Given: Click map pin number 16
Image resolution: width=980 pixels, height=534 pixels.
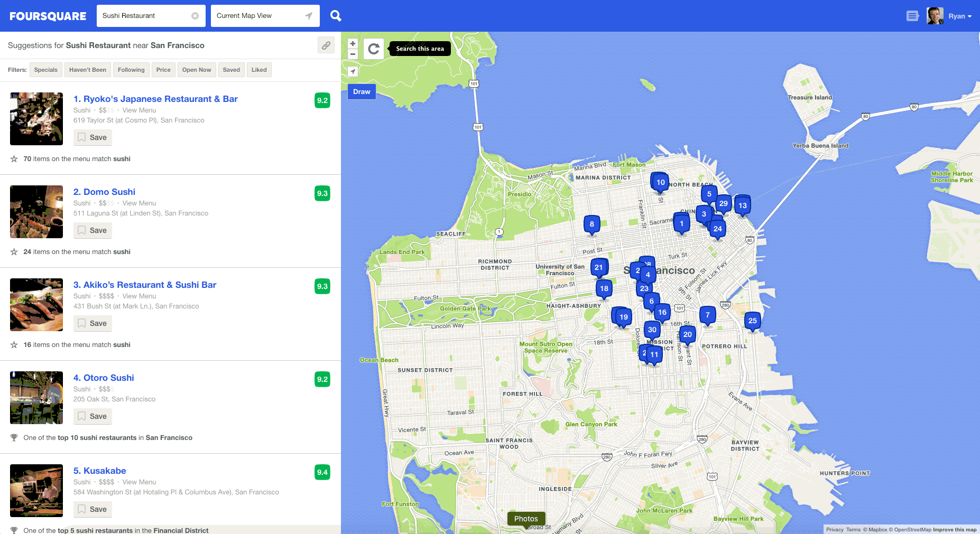Looking at the screenshot, I should point(662,313).
